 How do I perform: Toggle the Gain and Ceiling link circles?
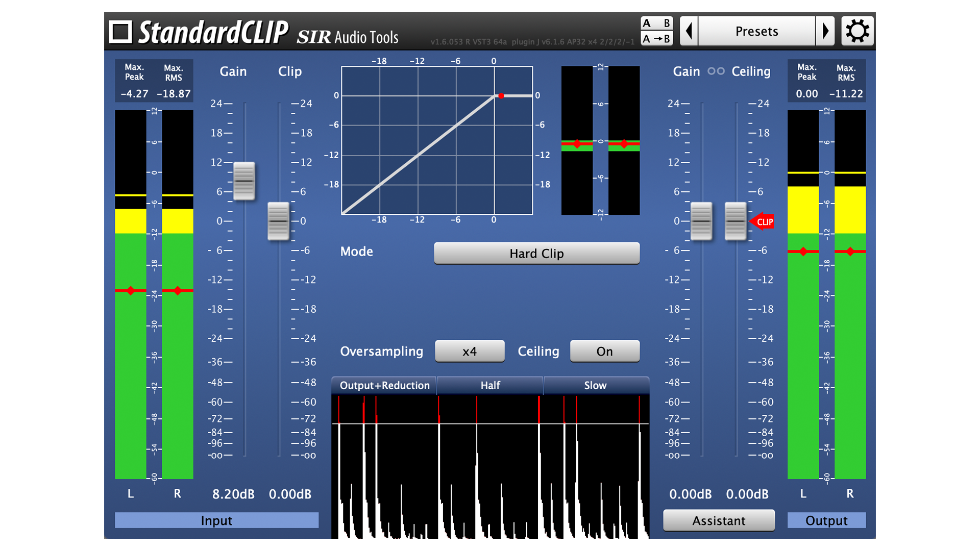[x=716, y=71]
